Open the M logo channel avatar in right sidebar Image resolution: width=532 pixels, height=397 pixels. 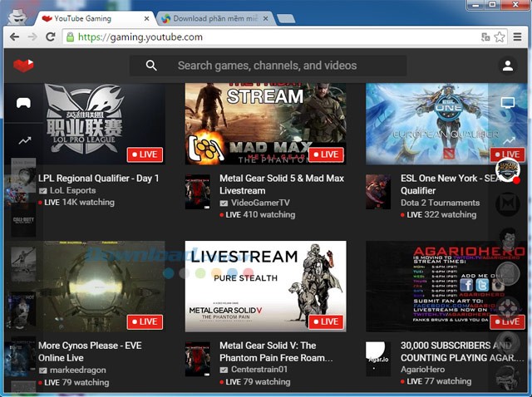(508, 203)
